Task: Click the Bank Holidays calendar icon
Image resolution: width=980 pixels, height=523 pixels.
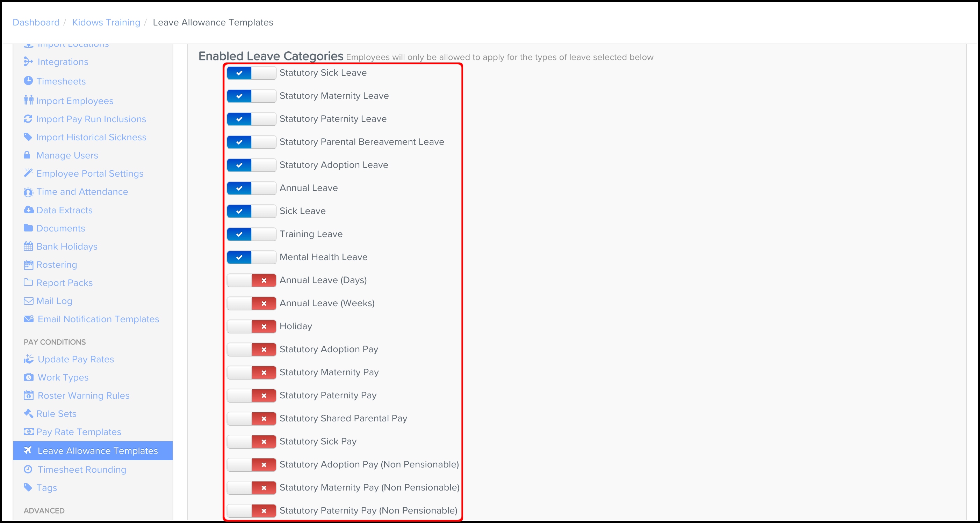Action: tap(28, 246)
